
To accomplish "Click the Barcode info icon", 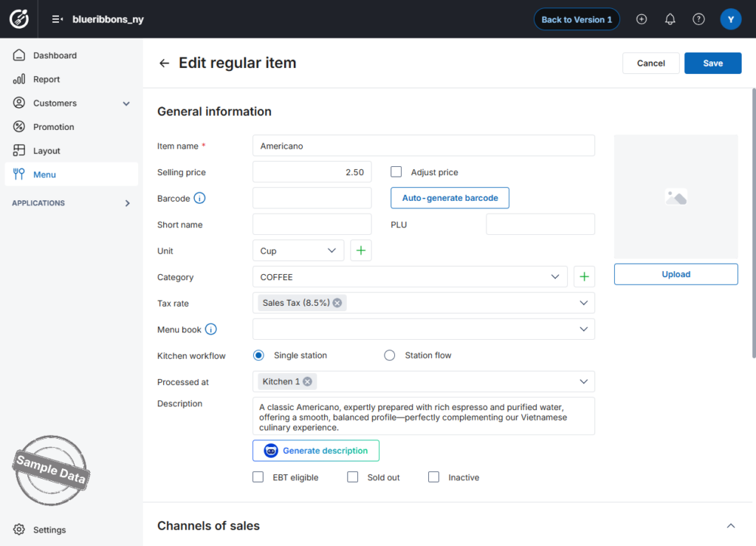I will (x=199, y=198).
